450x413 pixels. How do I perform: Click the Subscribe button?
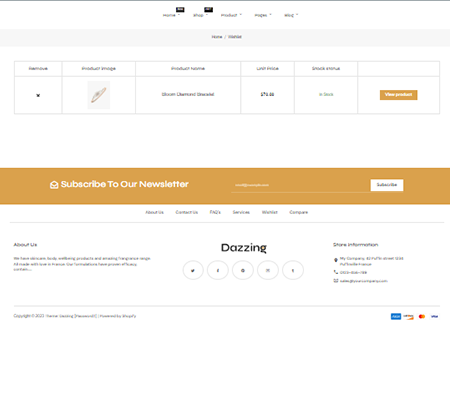(x=387, y=185)
